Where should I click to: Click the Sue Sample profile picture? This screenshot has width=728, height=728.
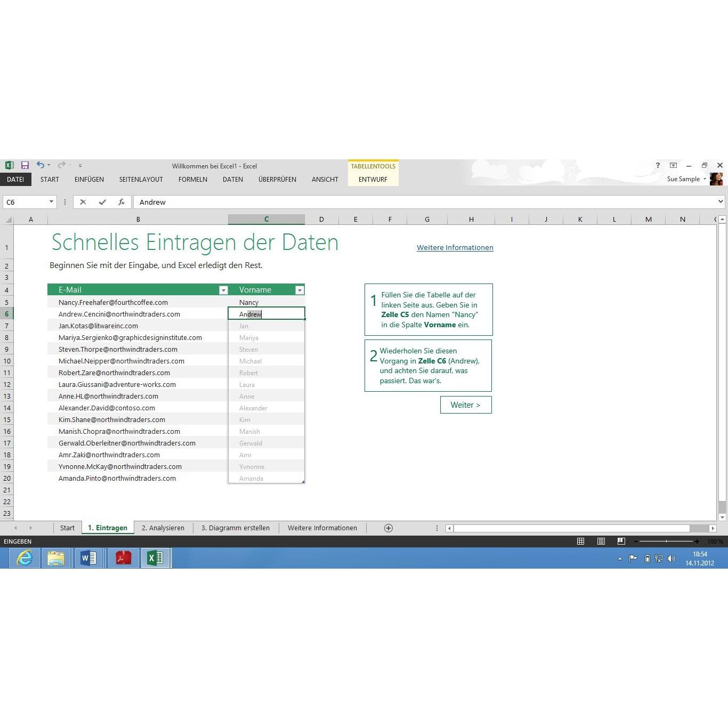pos(716,179)
